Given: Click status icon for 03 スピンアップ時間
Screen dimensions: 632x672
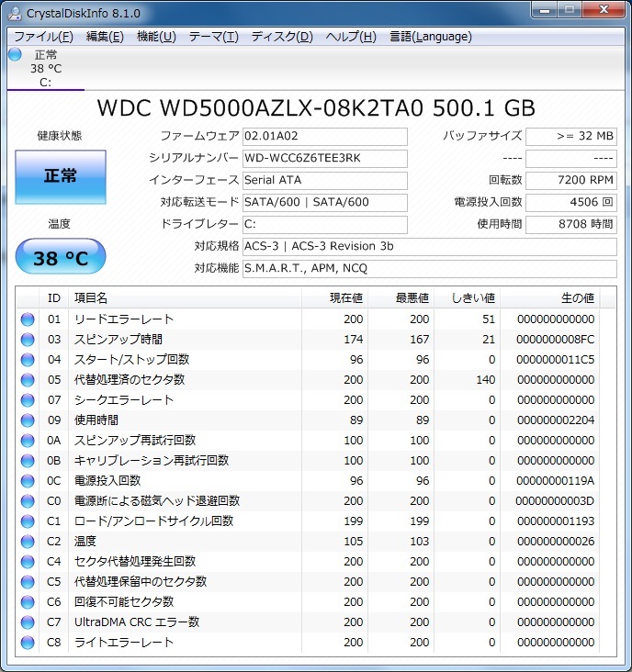Looking at the screenshot, I should click(28, 340).
